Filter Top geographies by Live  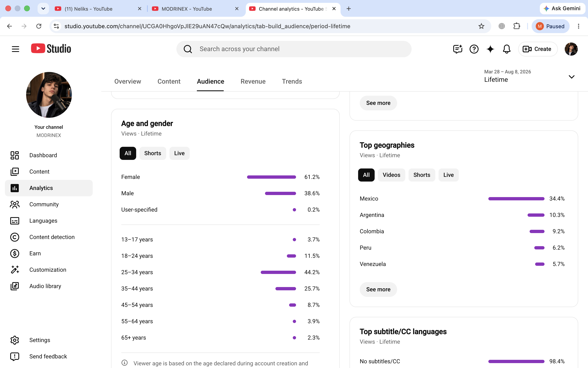449,175
